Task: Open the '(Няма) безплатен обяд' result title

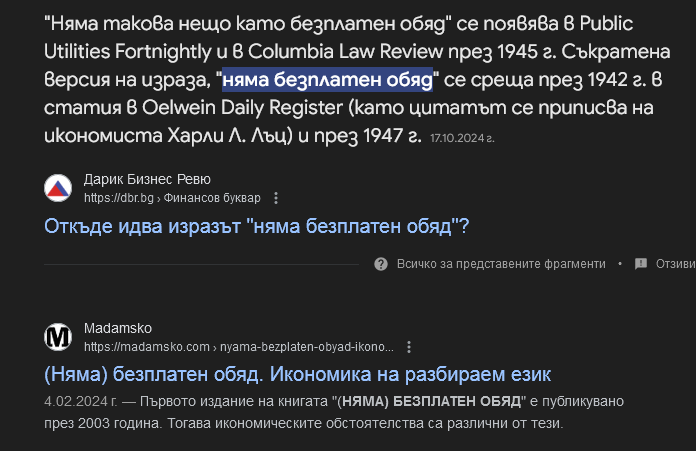Action: tap(298, 374)
